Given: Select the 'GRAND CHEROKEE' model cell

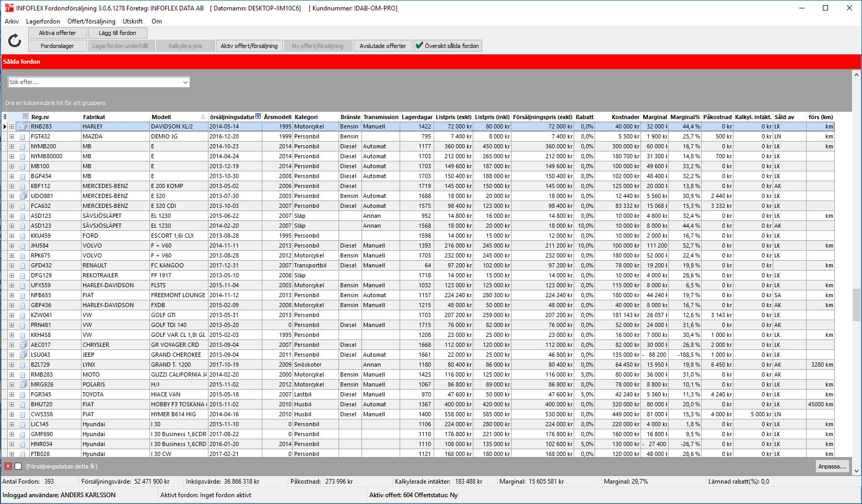Looking at the screenshot, I should 178,355.
